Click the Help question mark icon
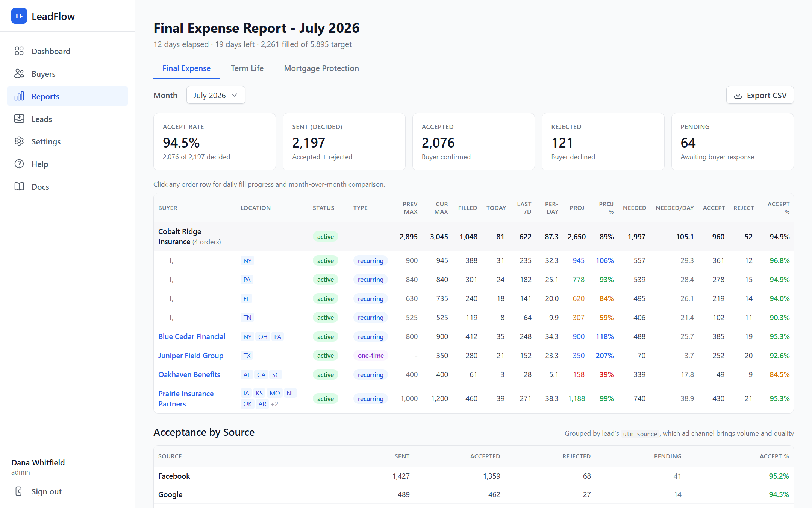 19,164
